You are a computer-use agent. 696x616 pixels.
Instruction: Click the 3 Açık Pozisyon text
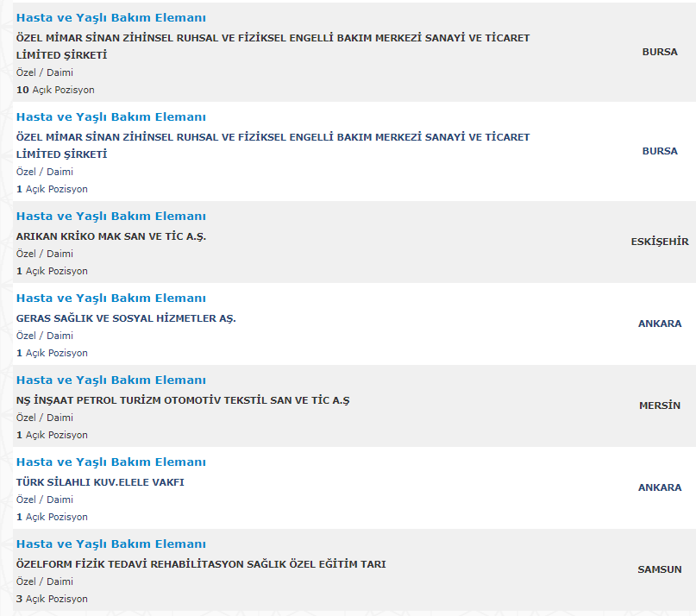[52, 599]
